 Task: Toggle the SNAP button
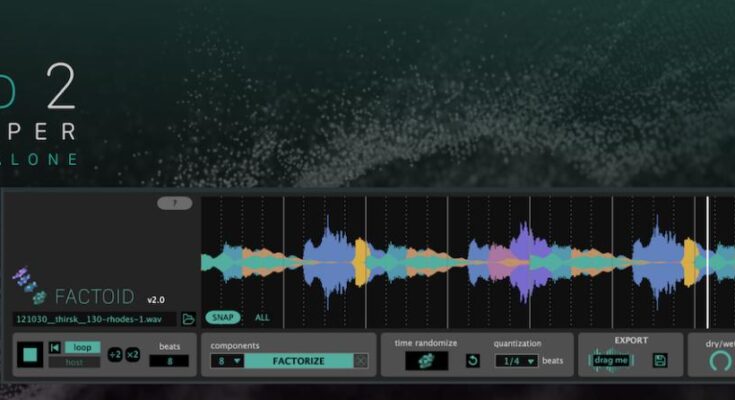pyautogui.click(x=220, y=317)
